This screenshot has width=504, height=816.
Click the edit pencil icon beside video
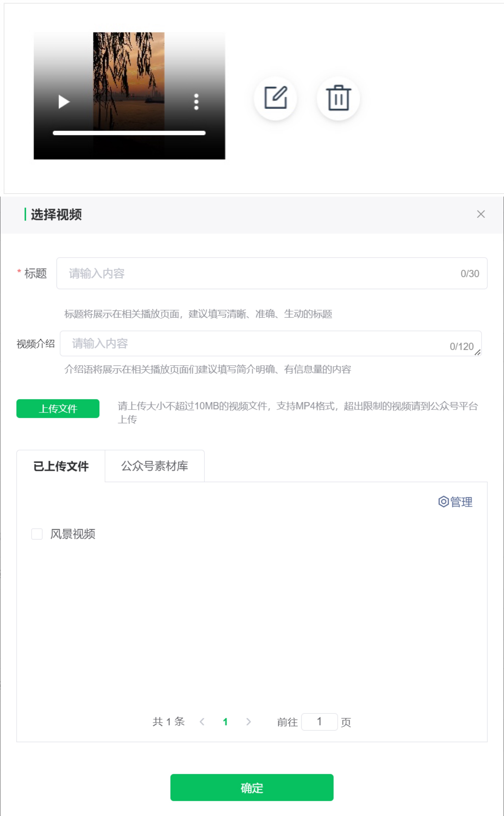pos(275,98)
